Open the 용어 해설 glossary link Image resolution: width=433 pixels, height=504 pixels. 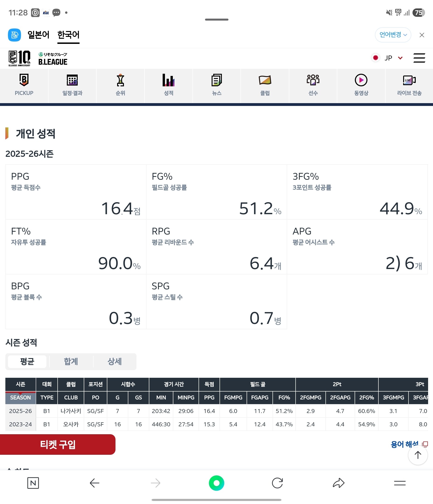click(x=409, y=444)
